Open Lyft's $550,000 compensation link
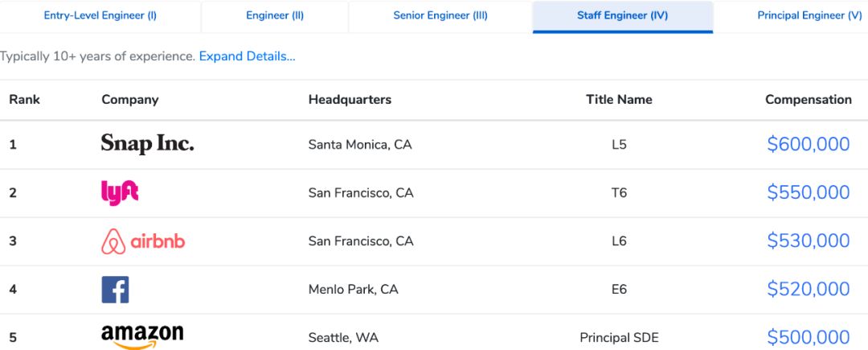This screenshot has height=350, width=868. coord(808,192)
